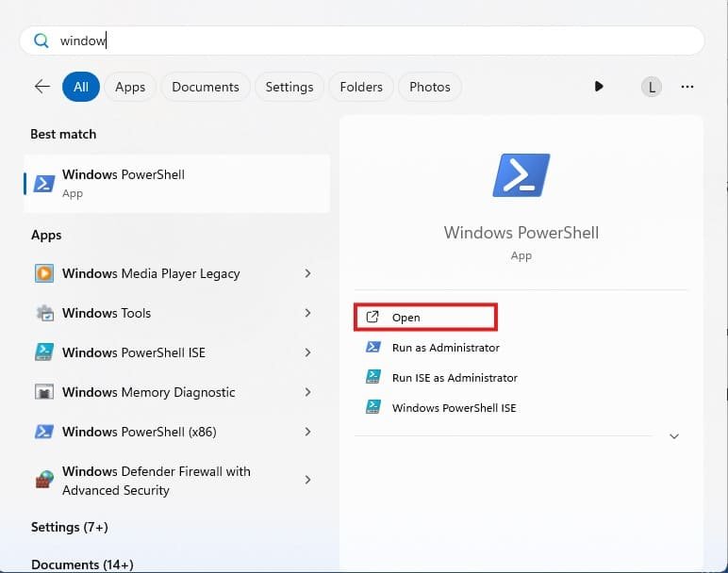Screen dimensions: 728x573
Task: Expand Windows PowerShell ISE chevron
Action: click(307, 352)
